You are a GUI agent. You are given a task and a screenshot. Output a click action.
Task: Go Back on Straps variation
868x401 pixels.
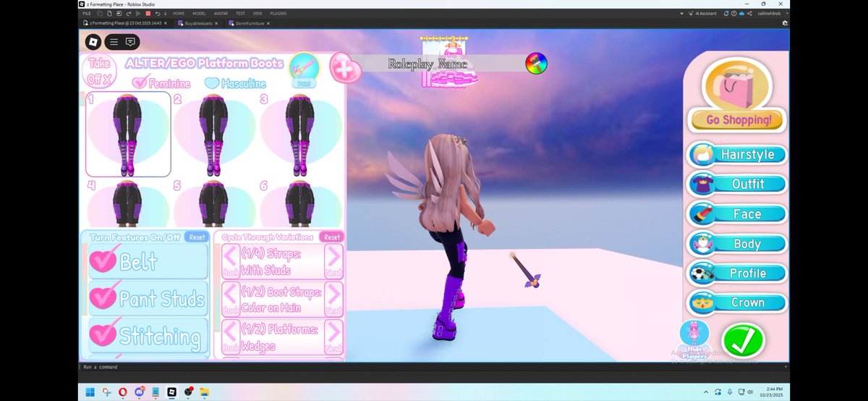click(x=231, y=262)
